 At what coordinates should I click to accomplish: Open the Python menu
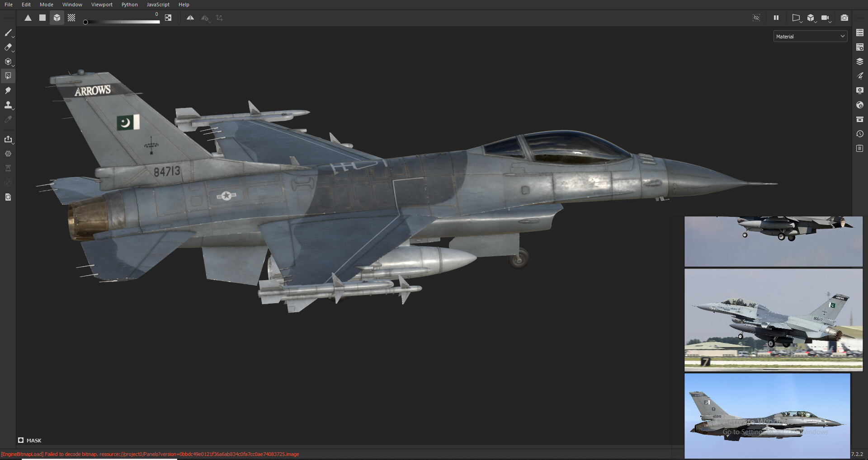129,5
